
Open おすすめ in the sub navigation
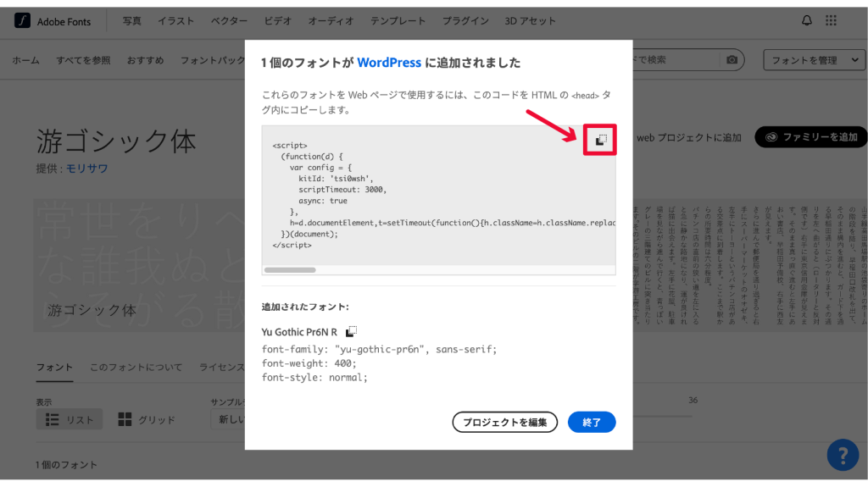(x=145, y=60)
